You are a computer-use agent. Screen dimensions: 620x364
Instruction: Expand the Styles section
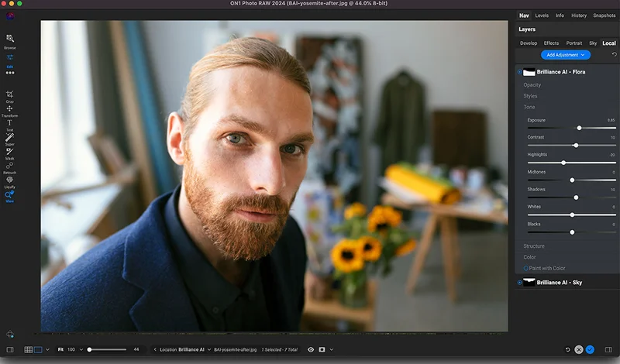tap(530, 96)
